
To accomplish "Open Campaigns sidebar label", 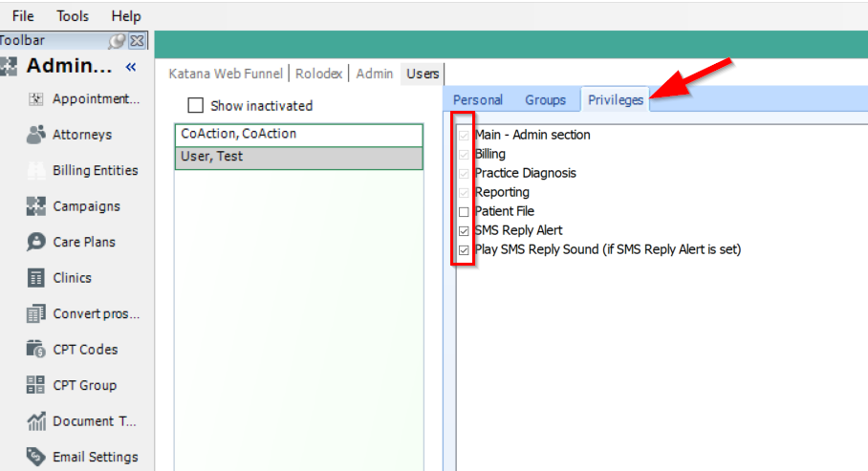I will point(86,206).
